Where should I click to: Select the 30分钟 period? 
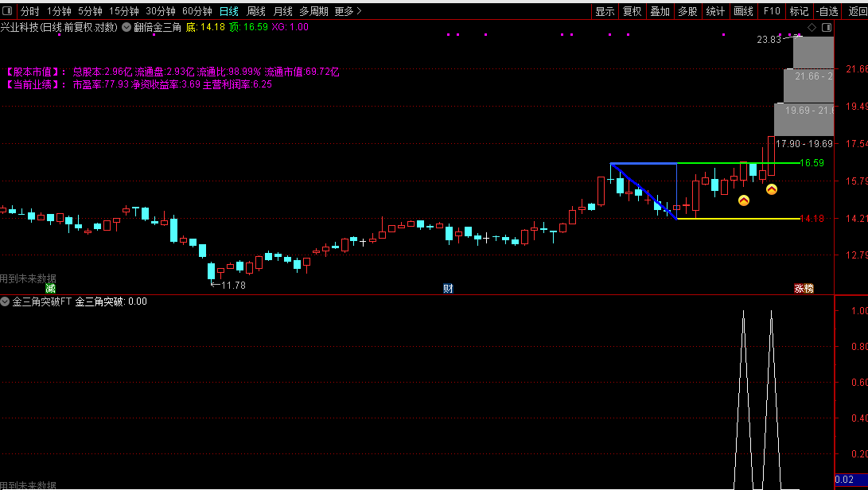[161, 11]
